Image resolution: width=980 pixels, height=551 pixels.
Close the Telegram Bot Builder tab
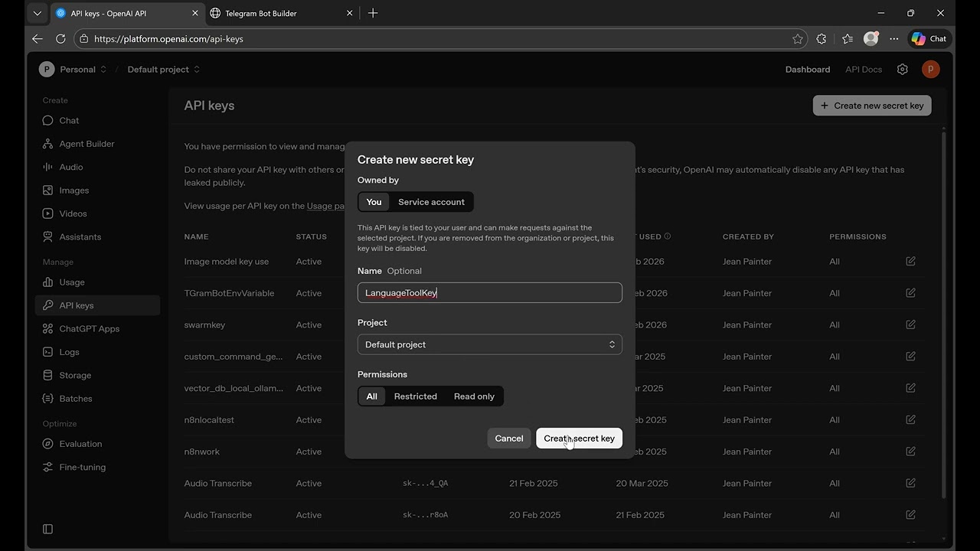point(350,13)
